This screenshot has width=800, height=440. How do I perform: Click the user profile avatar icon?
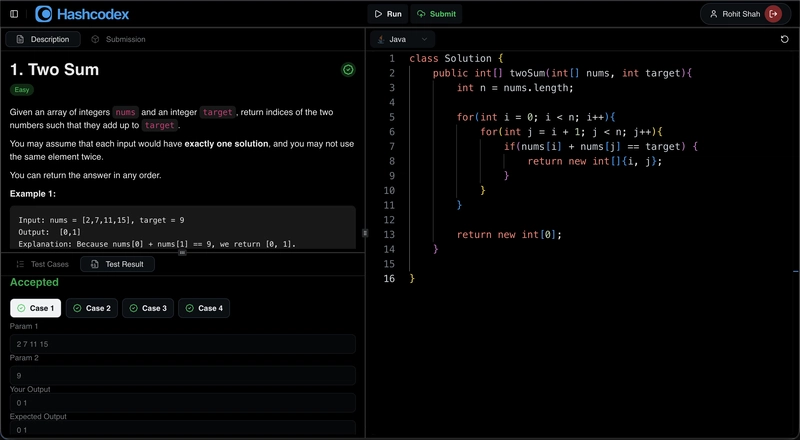(713, 14)
